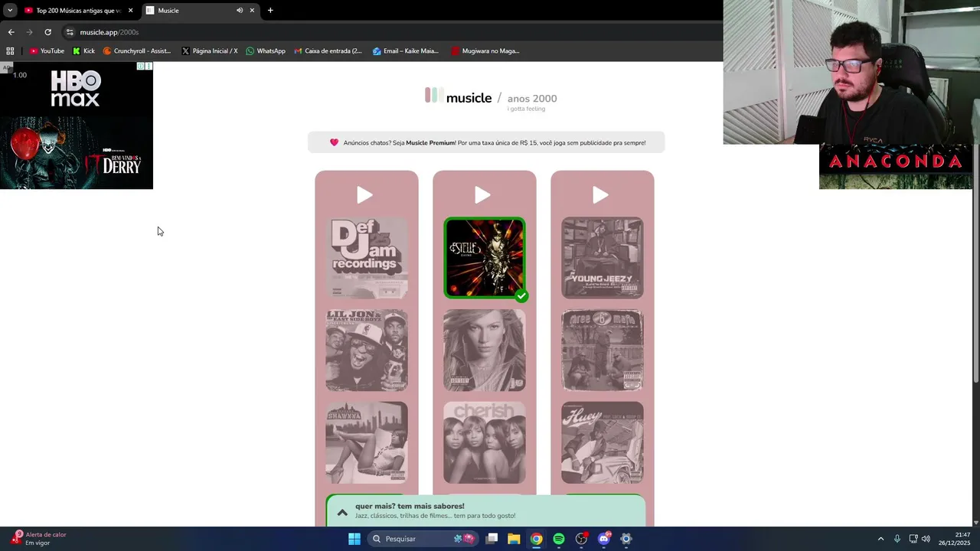This screenshot has width=980, height=551.
Task: Click the taskbar Pesquisar search box
Action: (422, 539)
